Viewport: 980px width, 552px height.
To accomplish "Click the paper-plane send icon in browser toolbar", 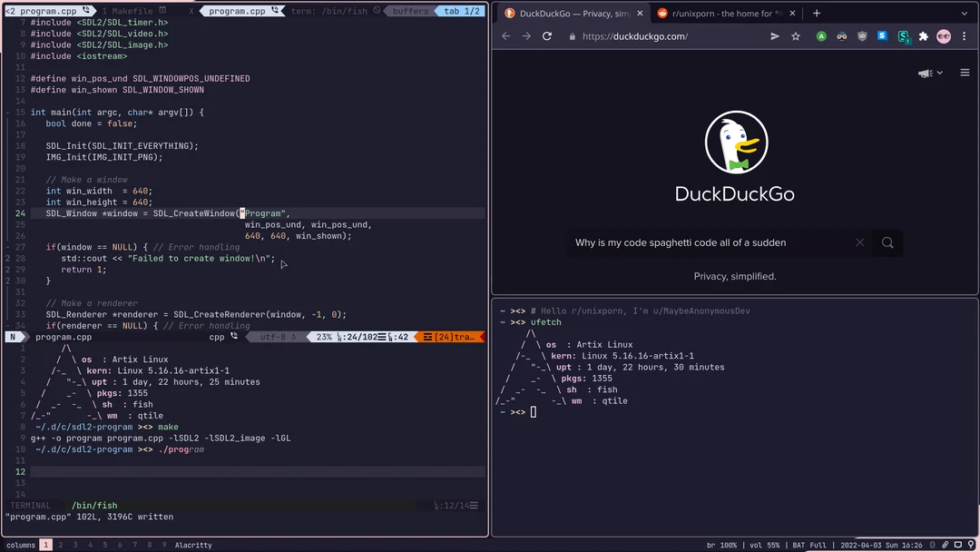I will tap(774, 36).
